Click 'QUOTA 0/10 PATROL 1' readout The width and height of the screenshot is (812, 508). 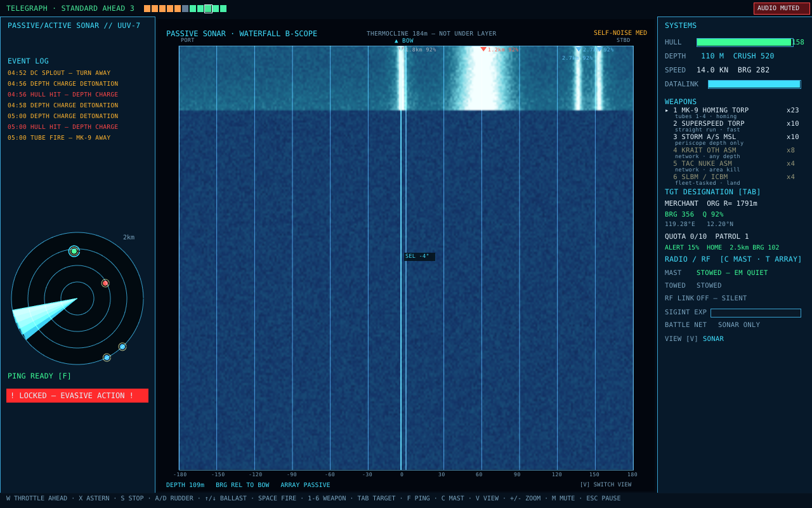[x=707, y=237]
